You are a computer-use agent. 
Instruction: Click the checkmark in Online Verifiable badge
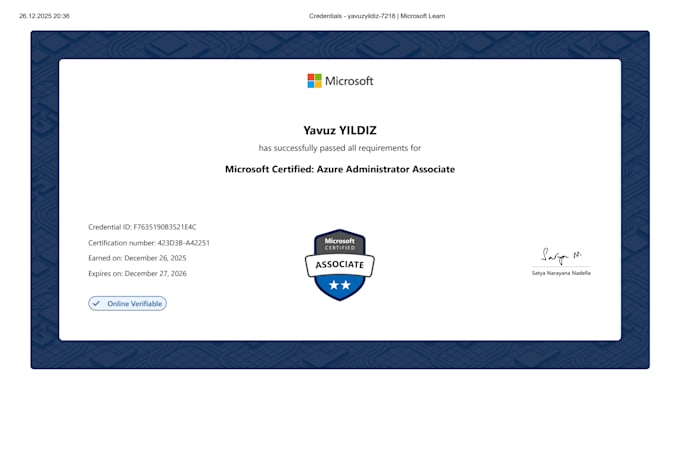pyautogui.click(x=96, y=304)
